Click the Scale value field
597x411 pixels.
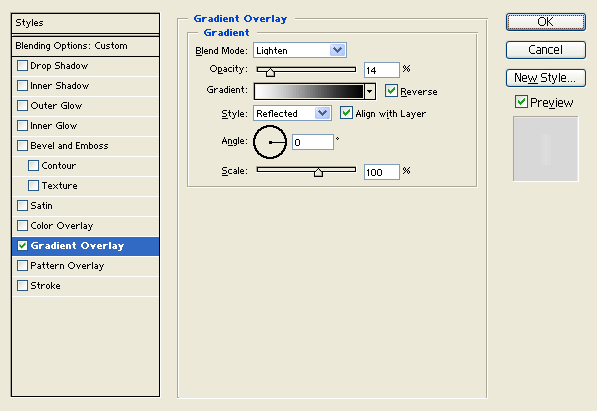pyautogui.click(x=382, y=172)
